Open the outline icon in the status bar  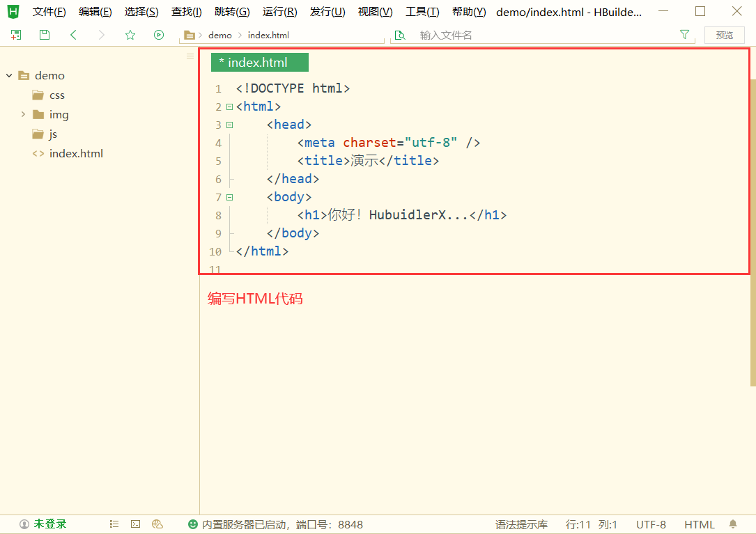(114, 524)
